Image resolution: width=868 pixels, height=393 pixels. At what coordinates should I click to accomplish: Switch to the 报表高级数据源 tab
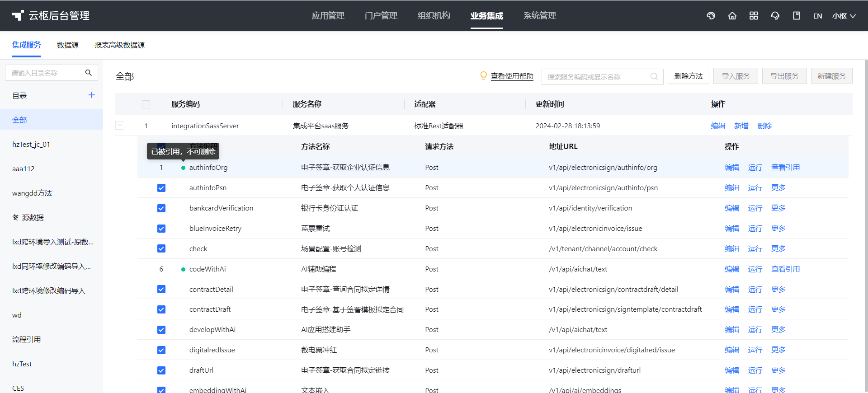pyautogui.click(x=120, y=45)
